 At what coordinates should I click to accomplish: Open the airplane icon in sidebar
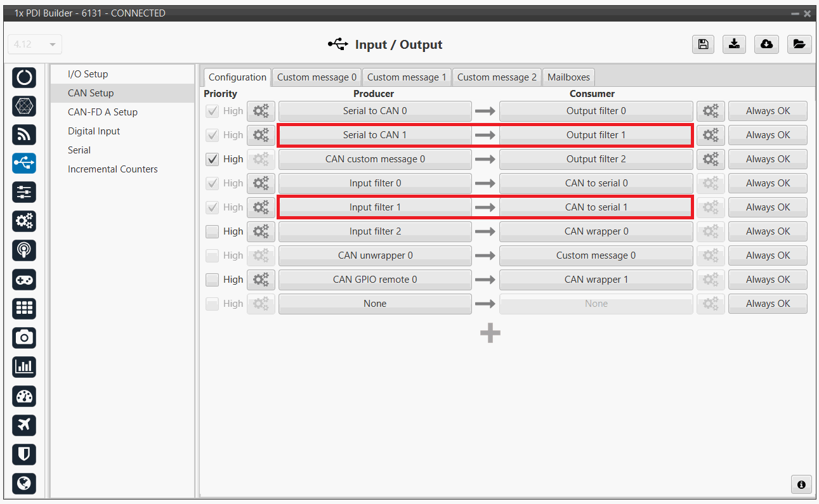pos(24,425)
